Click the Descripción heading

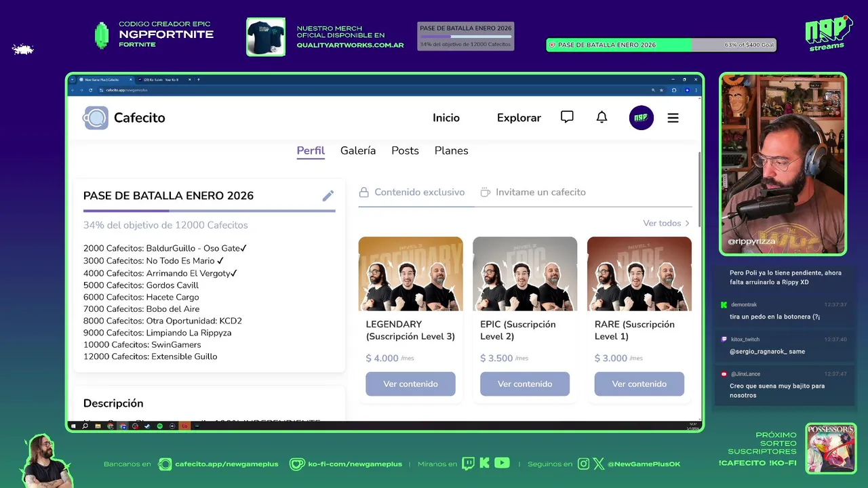pos(113,403)
